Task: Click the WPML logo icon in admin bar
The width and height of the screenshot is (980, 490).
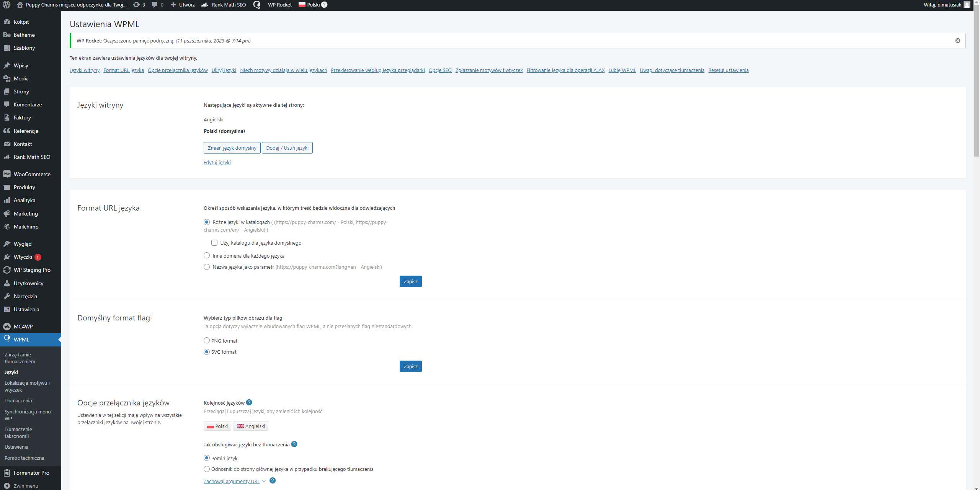Action: click(x=257, y=5)
